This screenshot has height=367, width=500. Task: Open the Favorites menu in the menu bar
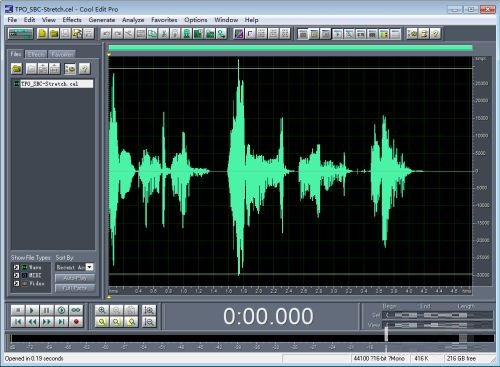pyautogui.click(x=164, y=20)
